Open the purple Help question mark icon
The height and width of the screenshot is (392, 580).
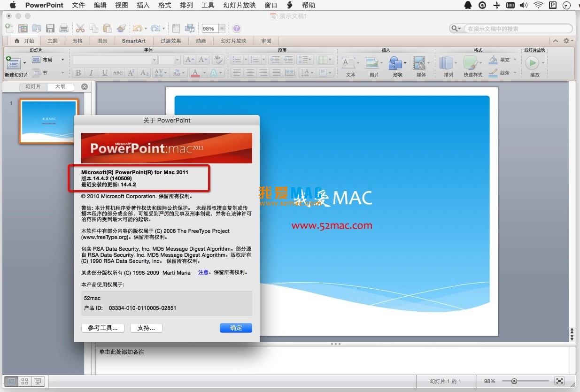[x=237, y=28]
